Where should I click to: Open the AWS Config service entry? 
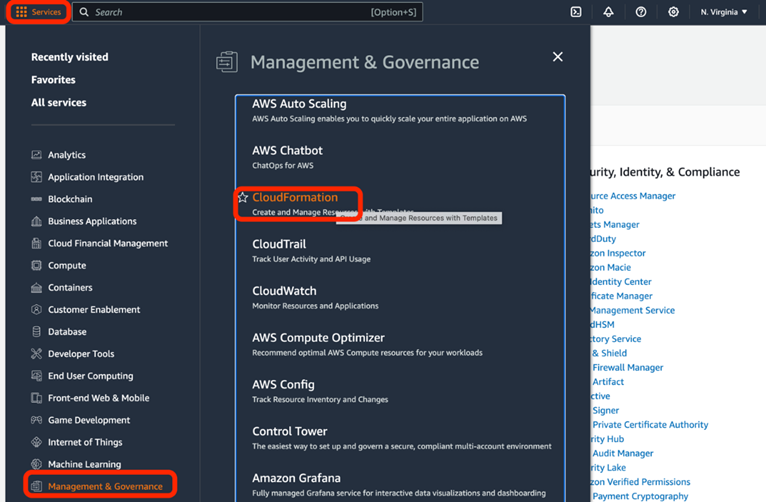click(x=283, y=384)
